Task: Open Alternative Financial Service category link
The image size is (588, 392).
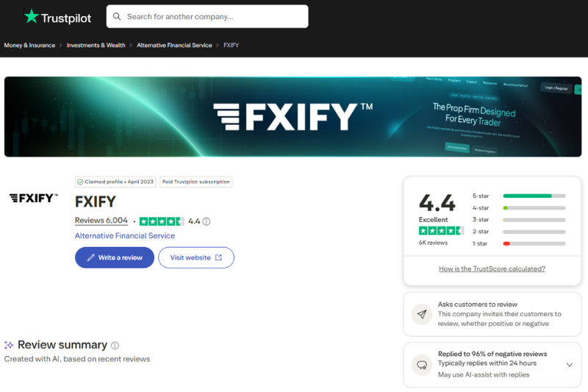Action: click(x=125, y=235)
